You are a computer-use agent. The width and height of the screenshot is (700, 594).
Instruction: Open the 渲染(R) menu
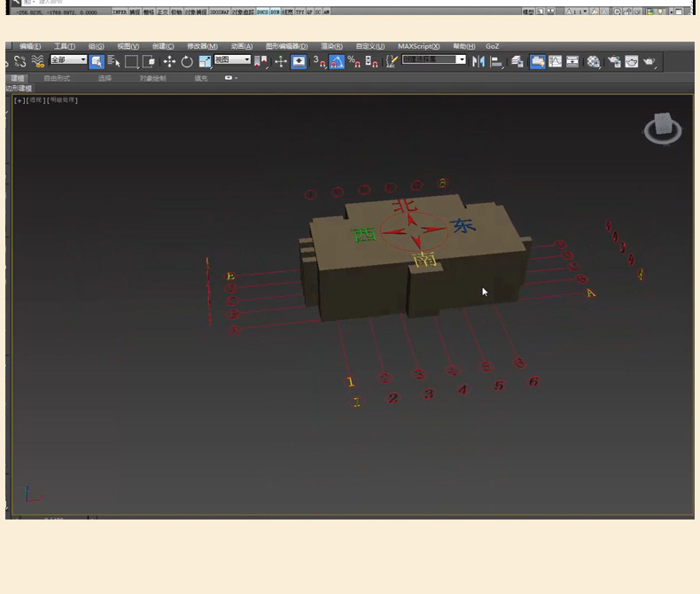(x=331, y=46)
